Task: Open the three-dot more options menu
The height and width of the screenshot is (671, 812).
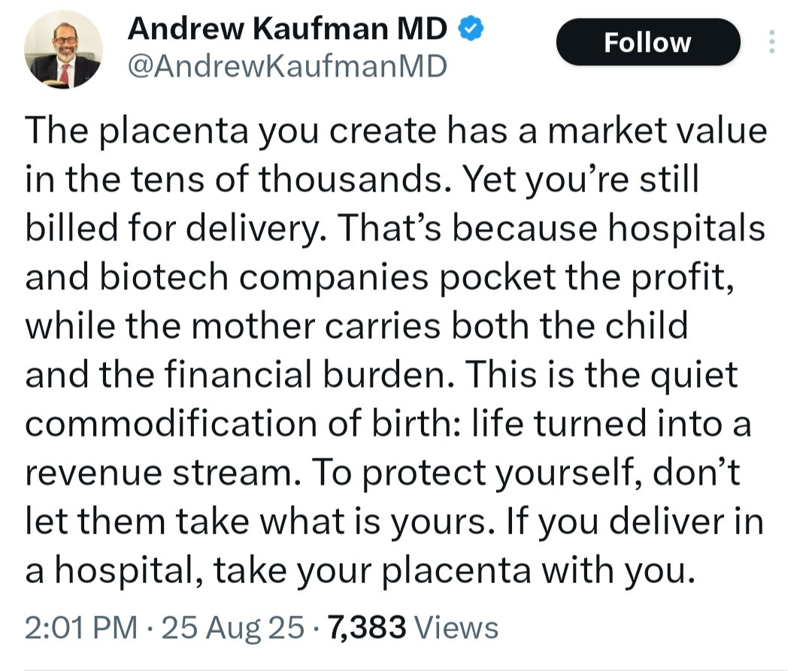Action: 772,42
